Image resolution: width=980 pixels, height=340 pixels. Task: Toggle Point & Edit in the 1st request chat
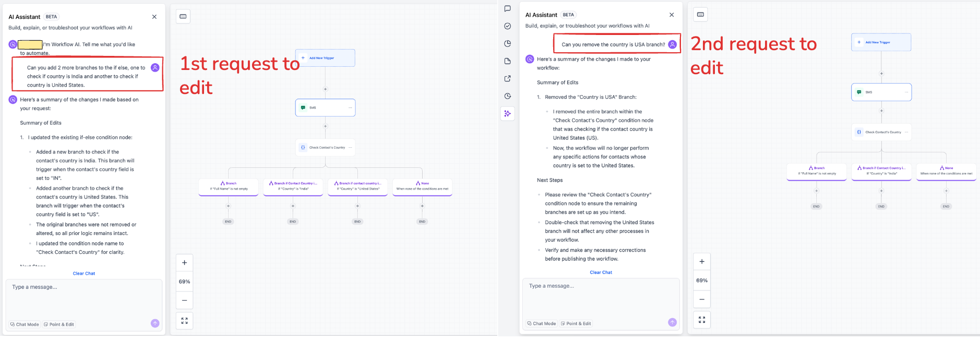59,324
